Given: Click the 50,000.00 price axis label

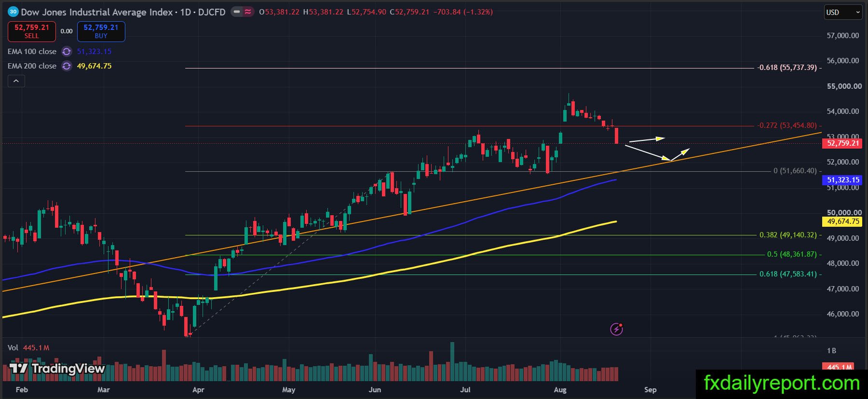Looking at the screenshot, I should point(844,212).
